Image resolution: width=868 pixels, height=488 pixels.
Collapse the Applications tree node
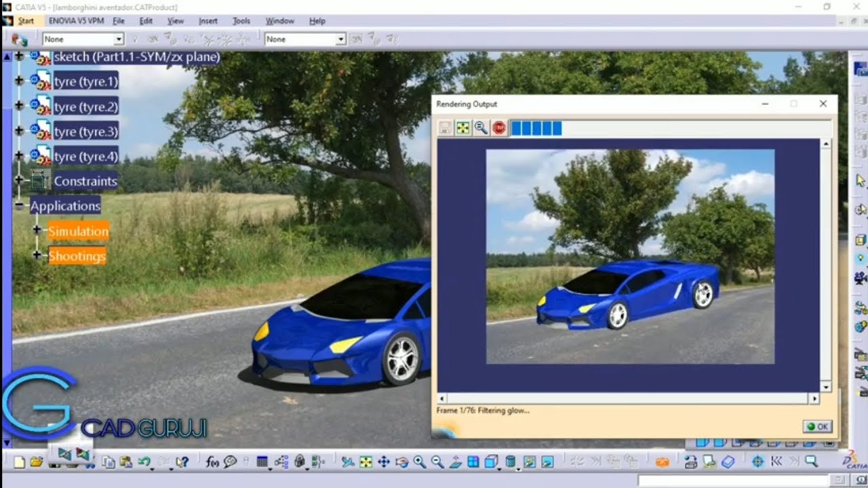tap(18, 206)
